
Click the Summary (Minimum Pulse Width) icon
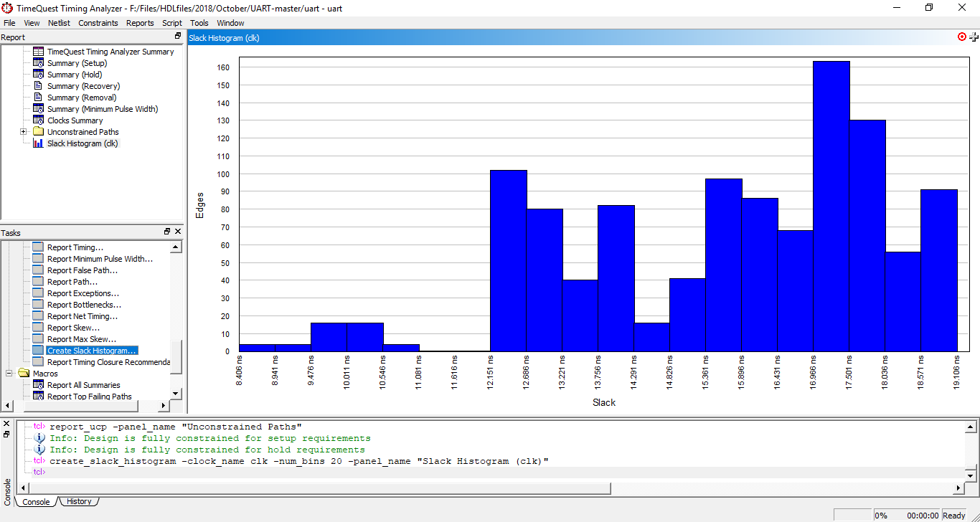[38, 109]
